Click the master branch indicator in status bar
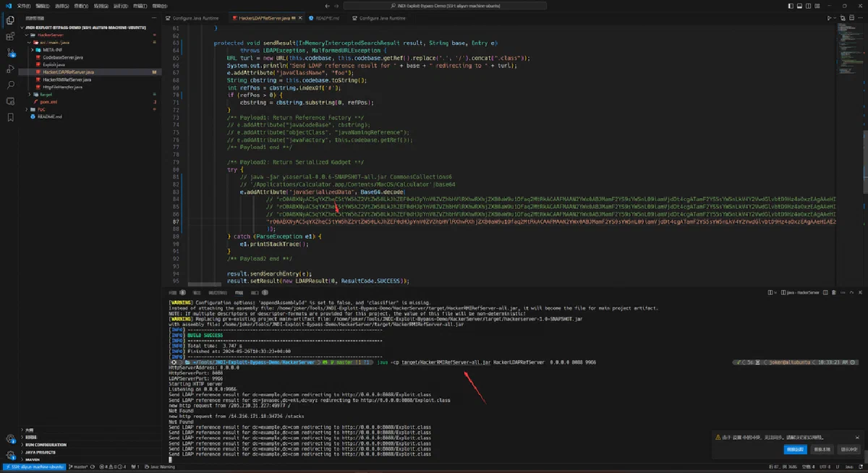The image size is (868, 473). (80, 466)
